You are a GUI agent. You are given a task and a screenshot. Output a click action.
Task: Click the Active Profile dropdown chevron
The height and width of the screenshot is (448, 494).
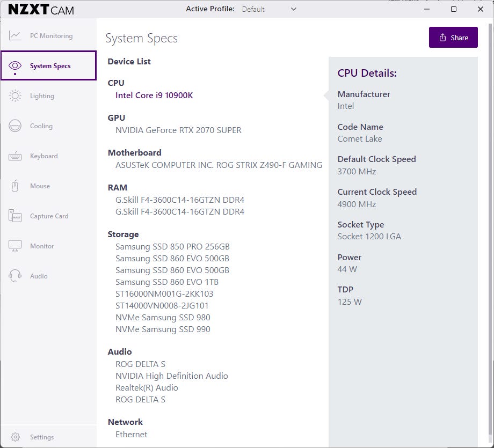293,9
